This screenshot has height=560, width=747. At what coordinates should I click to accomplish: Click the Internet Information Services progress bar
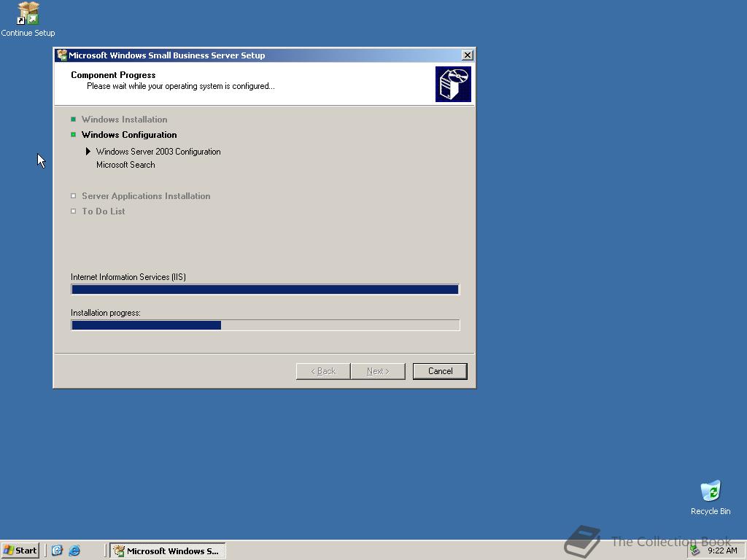(x=266, y=289)
